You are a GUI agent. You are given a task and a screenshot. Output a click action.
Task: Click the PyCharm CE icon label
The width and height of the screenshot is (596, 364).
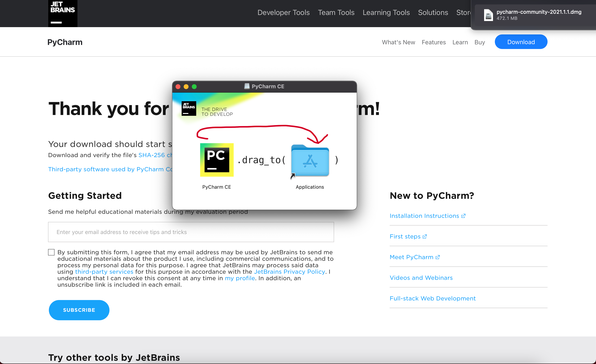tap(217, 187)
